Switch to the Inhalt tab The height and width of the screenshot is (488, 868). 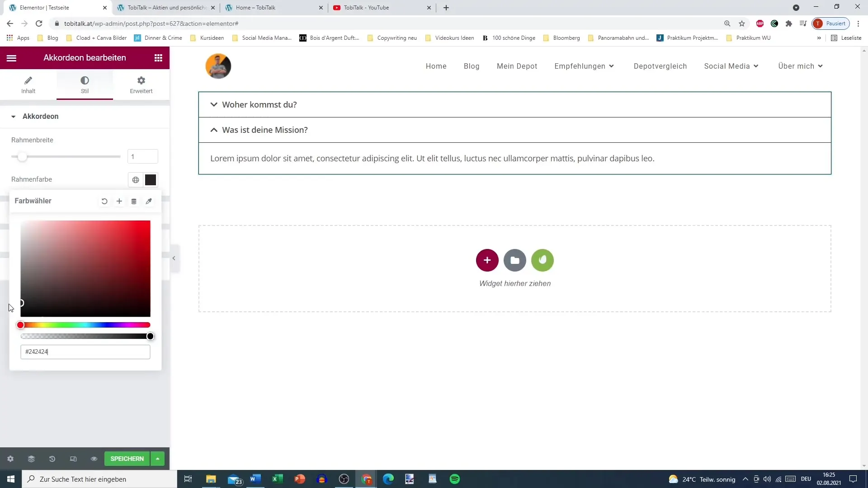pyautogui.click(x=28, y=84)
